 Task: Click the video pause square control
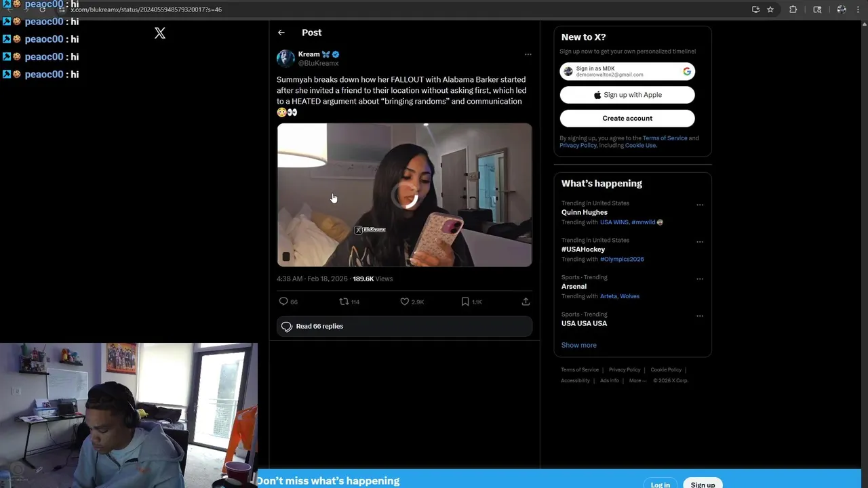click(x=286, y=257)
